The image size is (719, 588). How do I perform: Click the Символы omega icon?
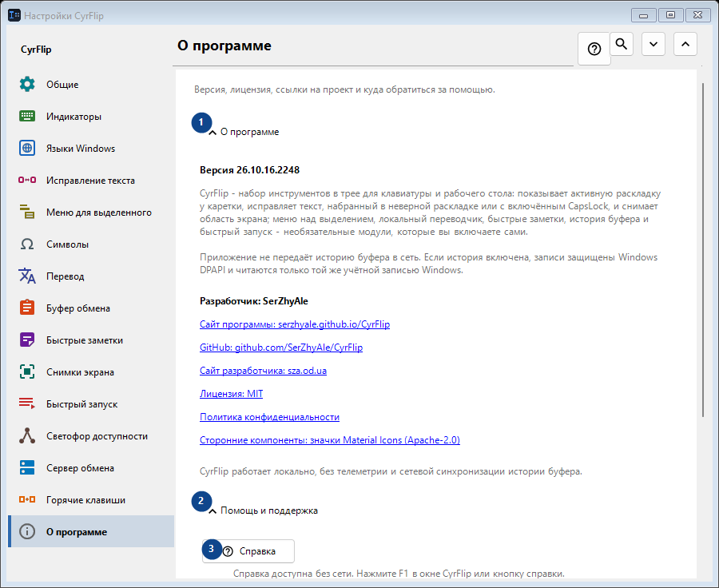click(x=27, y=244)
